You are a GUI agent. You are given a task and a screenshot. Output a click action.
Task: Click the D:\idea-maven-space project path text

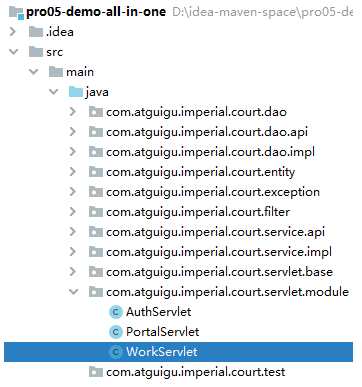(262, 12)
